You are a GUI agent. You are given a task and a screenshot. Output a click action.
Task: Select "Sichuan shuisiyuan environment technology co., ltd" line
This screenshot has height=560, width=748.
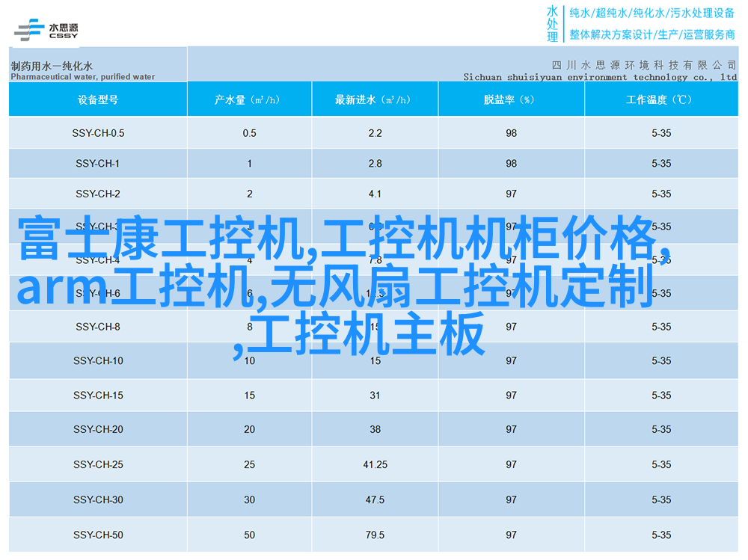600,77
